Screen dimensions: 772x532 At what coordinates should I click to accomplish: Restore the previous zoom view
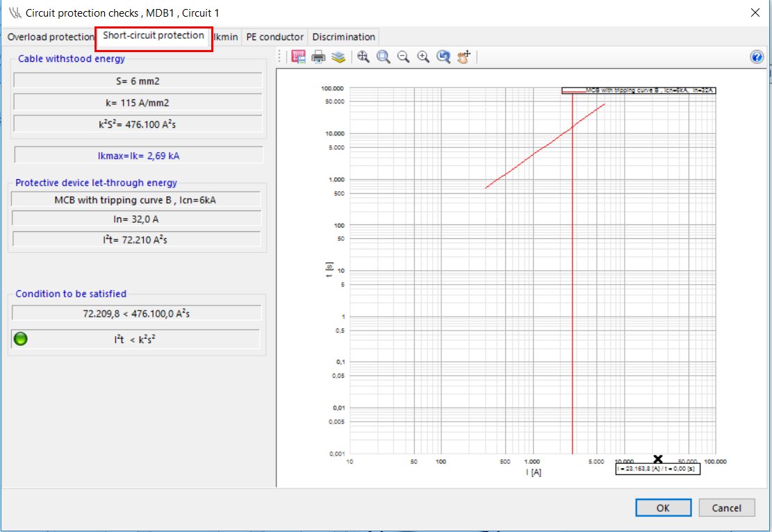click(443, 57)
